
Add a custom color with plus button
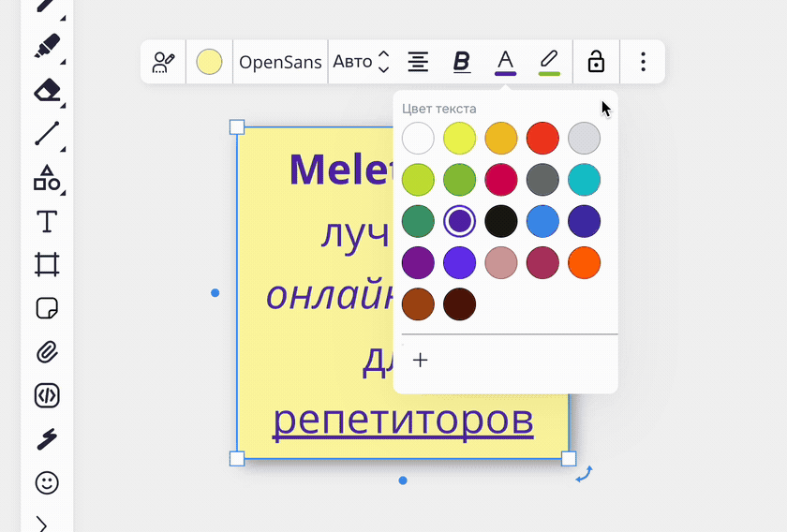point(420,360)
